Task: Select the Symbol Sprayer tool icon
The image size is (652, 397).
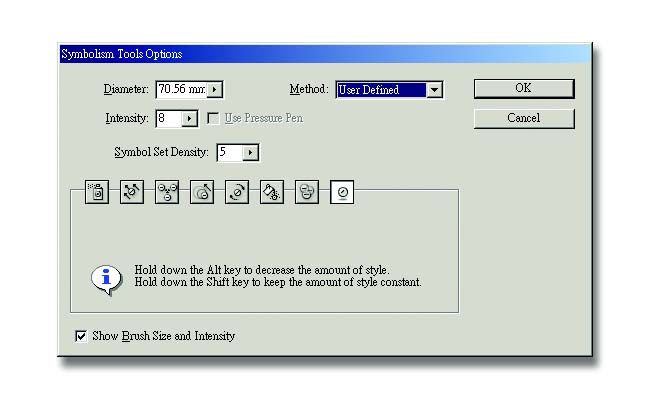Action: [x=97, y=192]
